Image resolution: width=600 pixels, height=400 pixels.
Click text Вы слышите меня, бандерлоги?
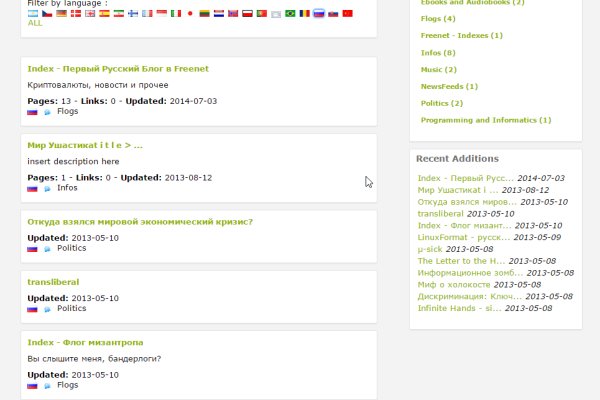94,359
